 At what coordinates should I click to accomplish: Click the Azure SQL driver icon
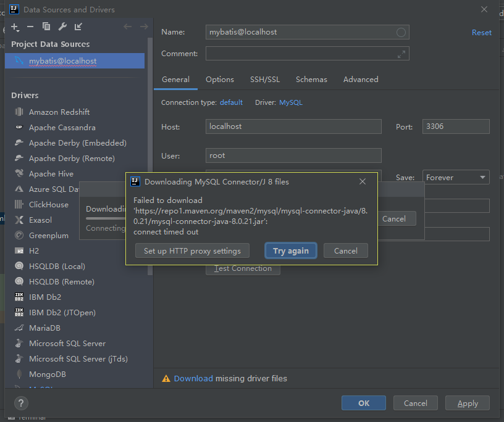[x=19, y=189]
